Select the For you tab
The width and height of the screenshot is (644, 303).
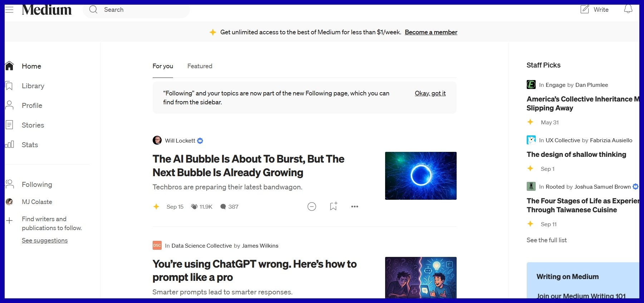coord(163,66)
